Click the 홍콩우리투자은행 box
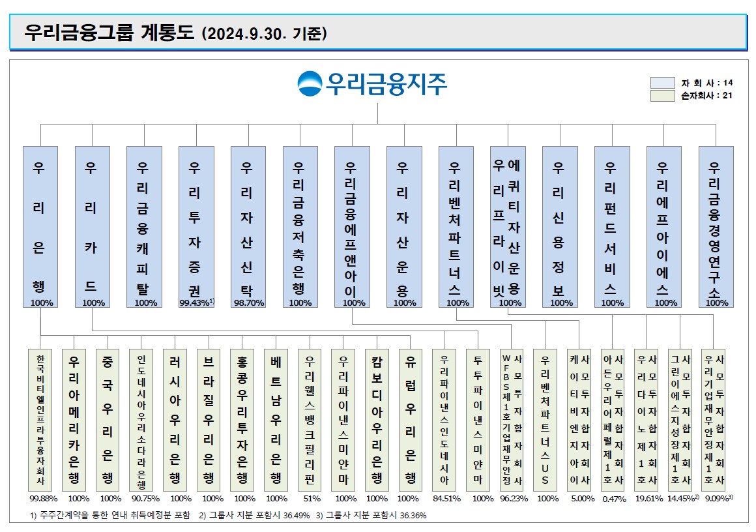Viewport: 756px width, 532px height. 242,420
